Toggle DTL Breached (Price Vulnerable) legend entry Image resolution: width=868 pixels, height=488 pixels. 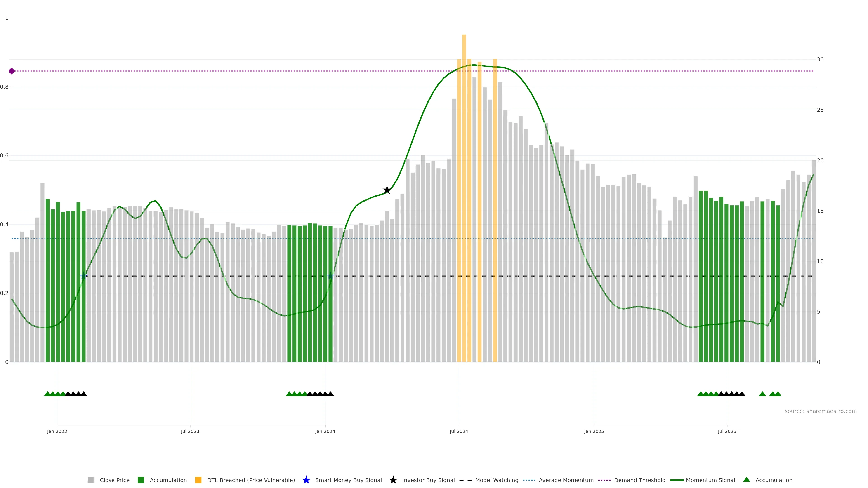click(x=251, y=480)
